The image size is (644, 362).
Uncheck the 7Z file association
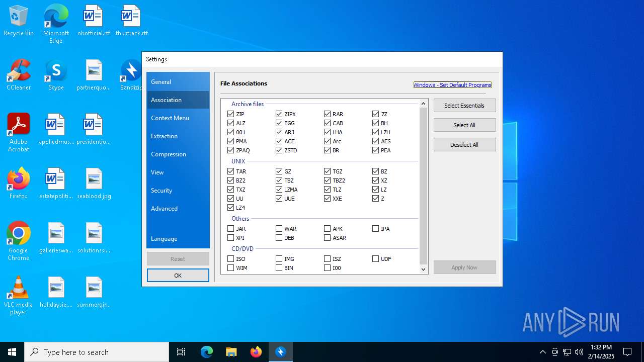376,114
